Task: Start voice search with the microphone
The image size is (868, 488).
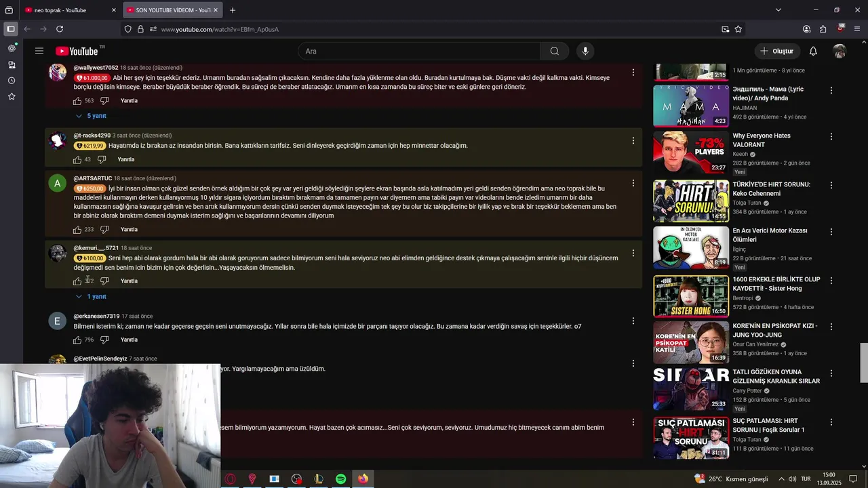Action: pyautogui.click(x=585, y=51)
